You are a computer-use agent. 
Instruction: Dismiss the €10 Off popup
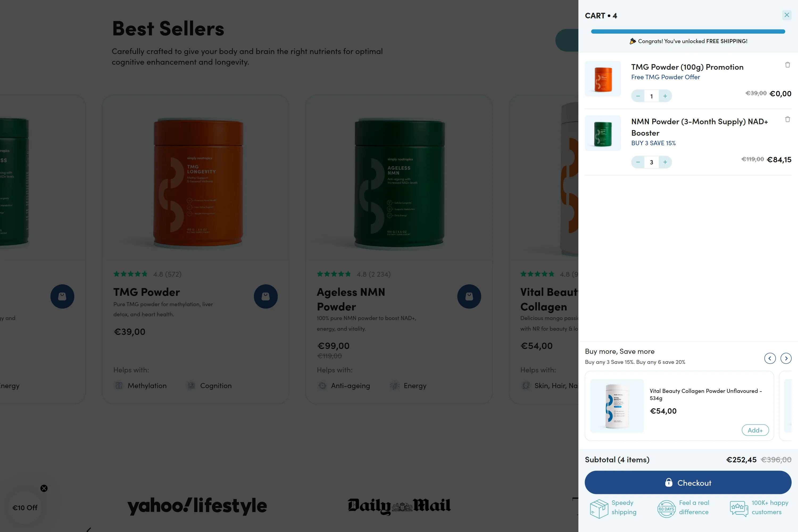click(x=44, y=488)
